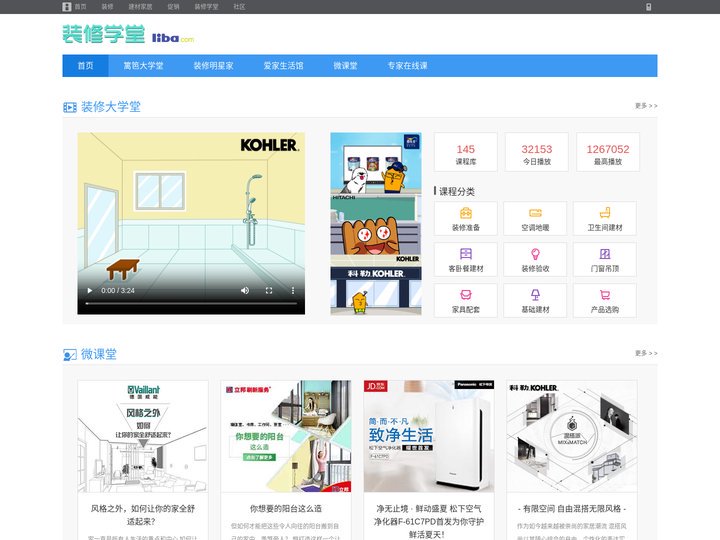Click the video progress bar
Viewport: 720px width, 540px height.
click(191, 304)
